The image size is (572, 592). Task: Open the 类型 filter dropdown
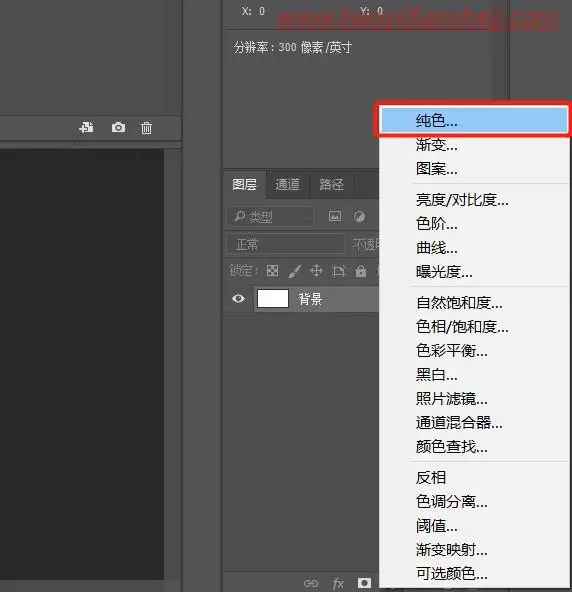[x=270, y=216]
